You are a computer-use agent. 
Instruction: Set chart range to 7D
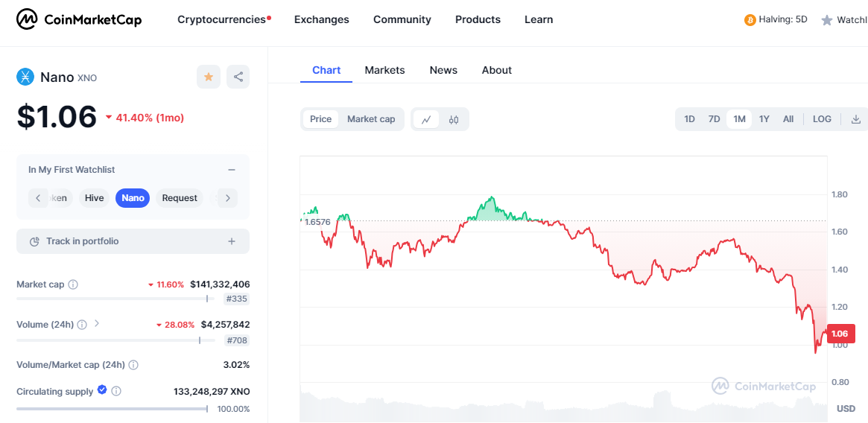(x=714, y=119)
